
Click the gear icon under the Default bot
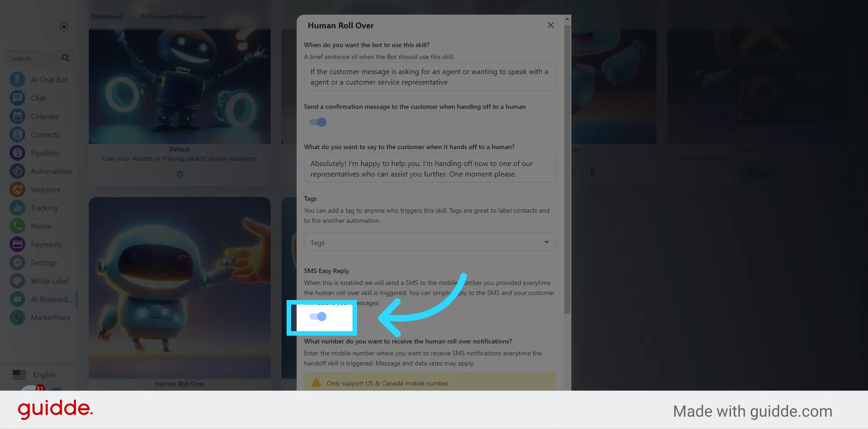[x=179, y=174]
